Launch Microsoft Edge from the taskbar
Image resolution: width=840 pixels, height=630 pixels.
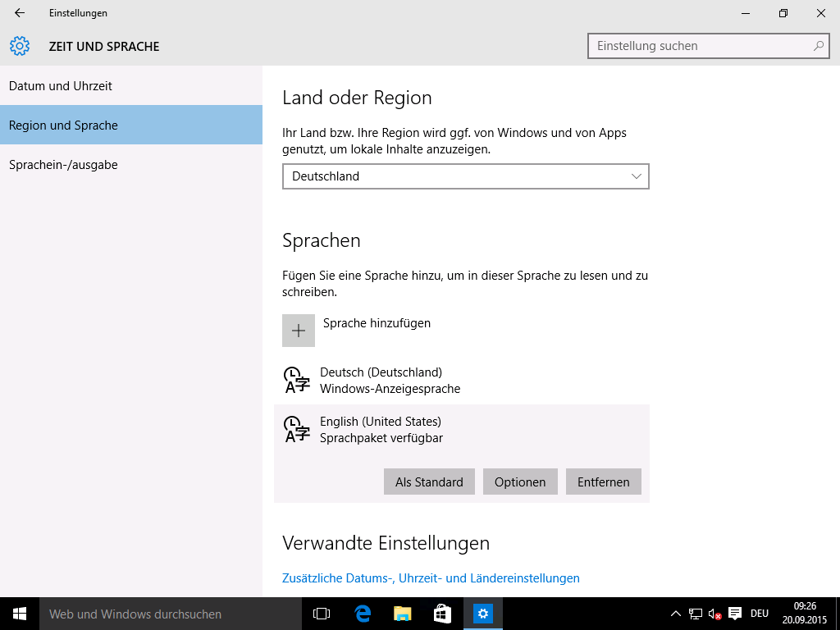(363, 614)
